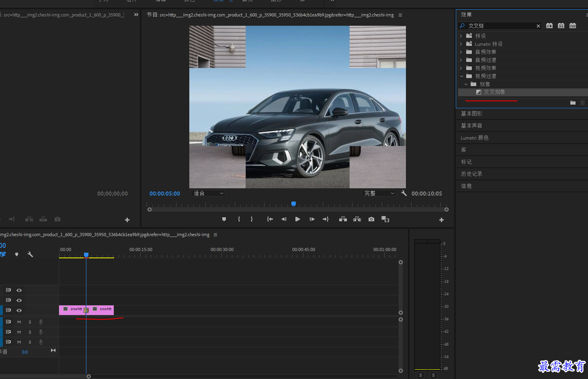
Task: Open timeline sequence panel menu
Action: (x=215, y=235)
